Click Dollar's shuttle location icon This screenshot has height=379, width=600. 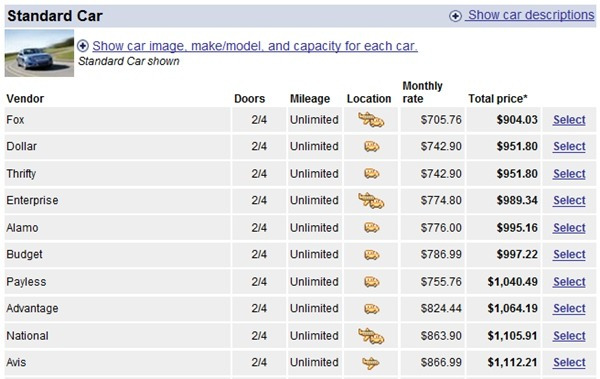(372, 146)
